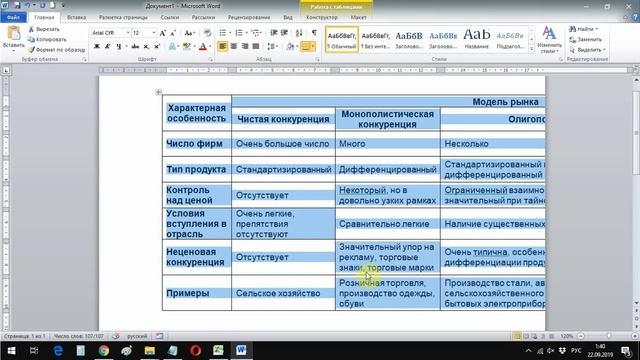Image resolution: width=640 pixels, height=360 pixels.
Task: Apply the Подзаголовок (Subtitle) style
Action: (x=510, y=40)
